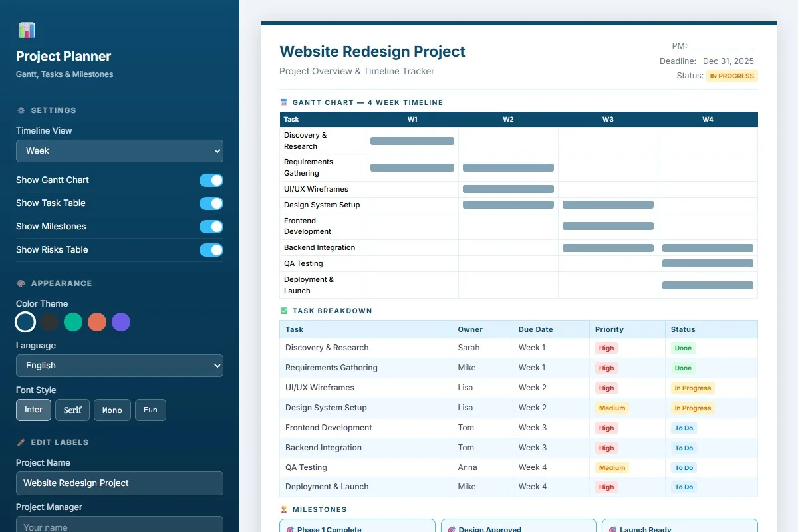Choose the purple color theme

121,323
